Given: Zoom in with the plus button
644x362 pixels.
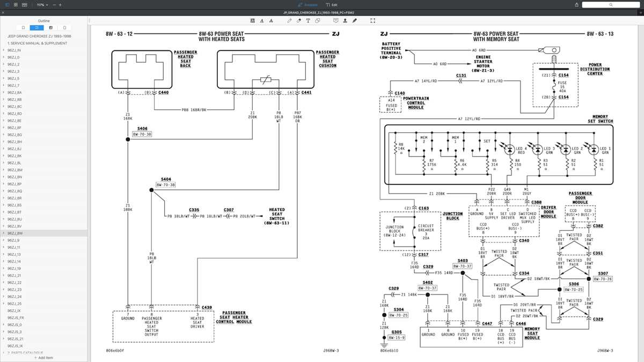Looking at the screenshot, I should pos(60,4).
